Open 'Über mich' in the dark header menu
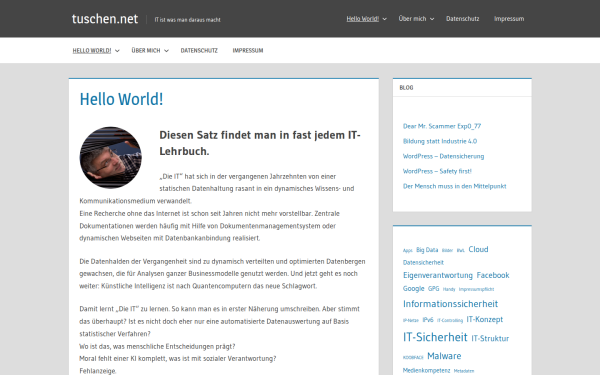The image size is (600, 375). pos(412,19)
